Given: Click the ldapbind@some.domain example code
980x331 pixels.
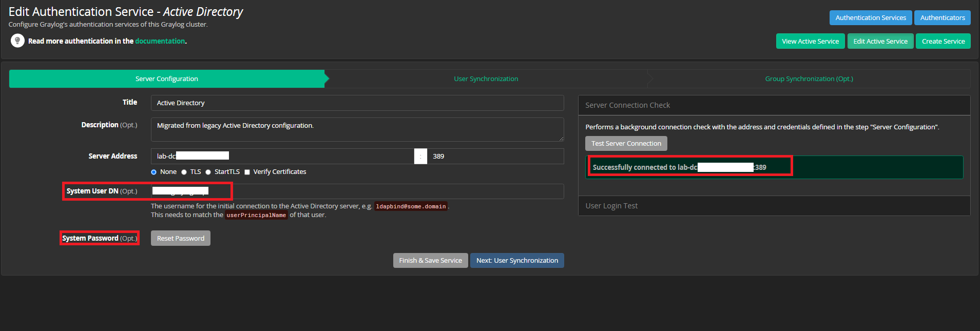Looking at the screenshot, I should click(x=411, y=206).
